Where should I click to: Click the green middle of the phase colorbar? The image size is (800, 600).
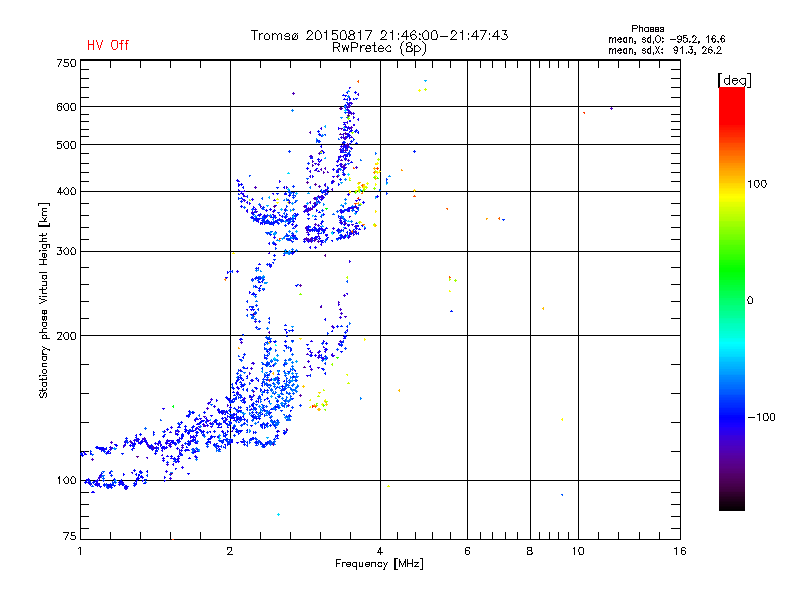[732, 270]
